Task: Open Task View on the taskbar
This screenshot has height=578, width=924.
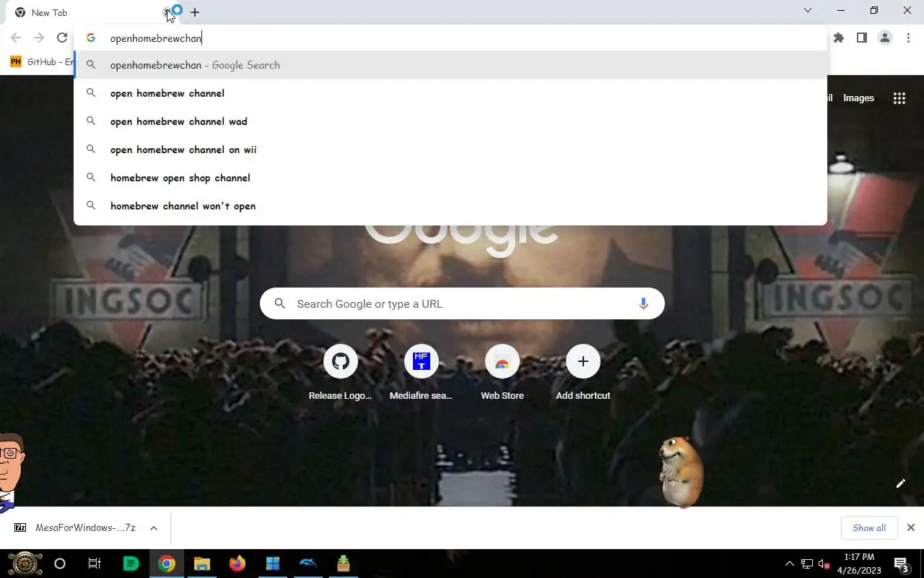Action: click(95, 564)
